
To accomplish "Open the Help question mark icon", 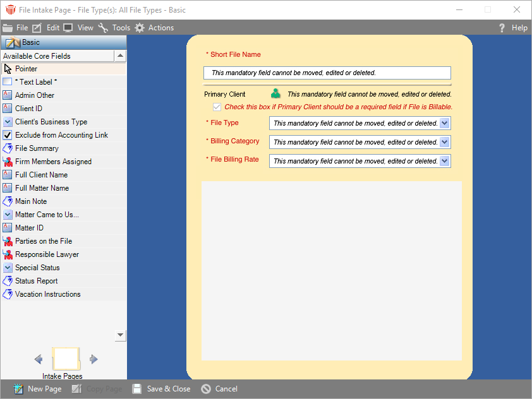I will pyautogui.click(x=502, y=28).
